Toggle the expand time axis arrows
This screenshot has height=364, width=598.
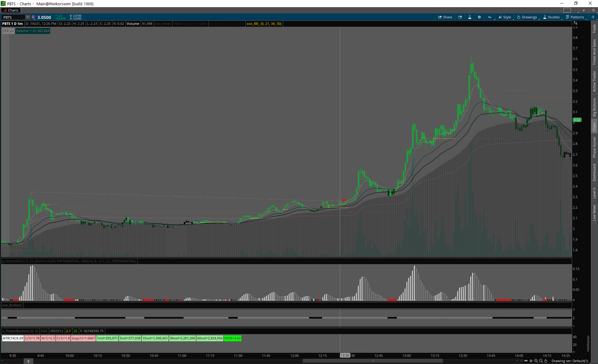click(x=526, y=361)
